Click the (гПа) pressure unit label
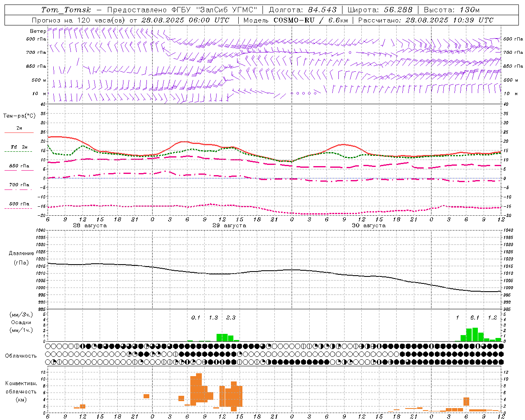The width and height of the screenshot is (525, 420). click(x=21, y=263)
